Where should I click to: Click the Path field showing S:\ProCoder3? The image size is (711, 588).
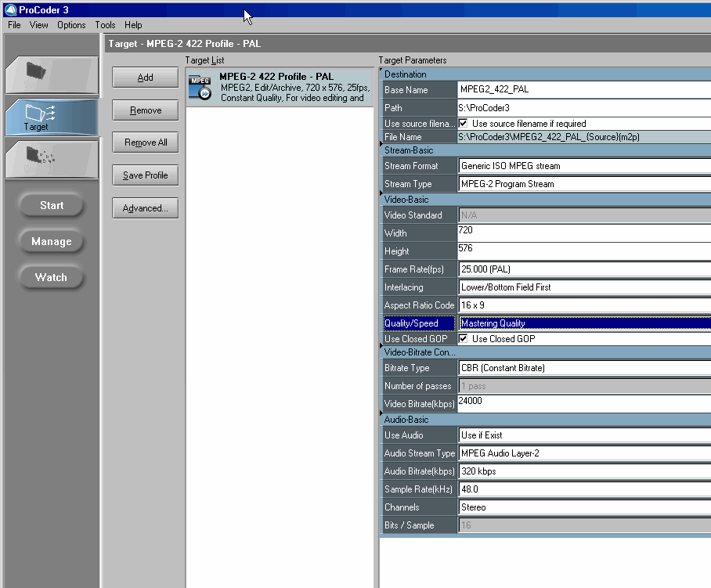click(x=584, y=108)
